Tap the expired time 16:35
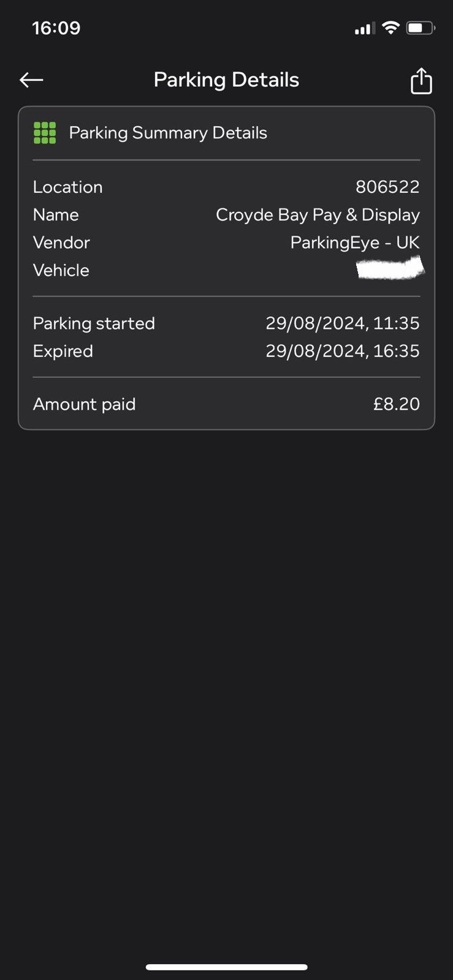 click(x=397, y=351)
